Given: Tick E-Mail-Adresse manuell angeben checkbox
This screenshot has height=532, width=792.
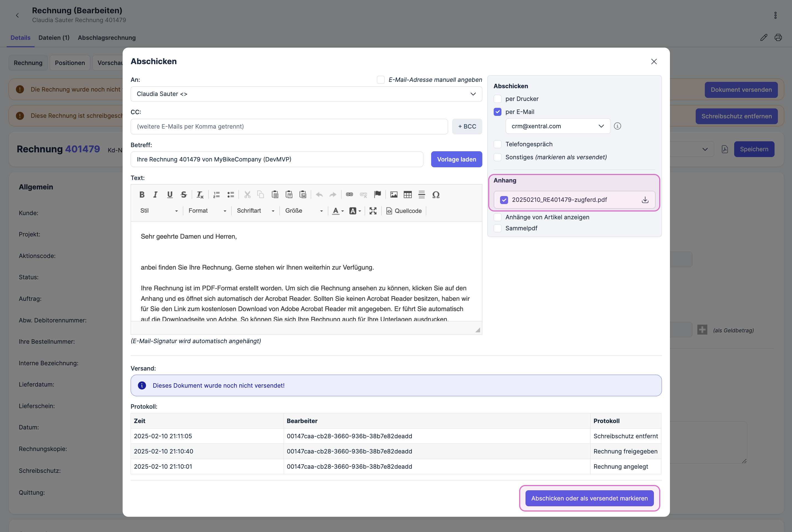Looking at the screenshot, I should [381, 80].
